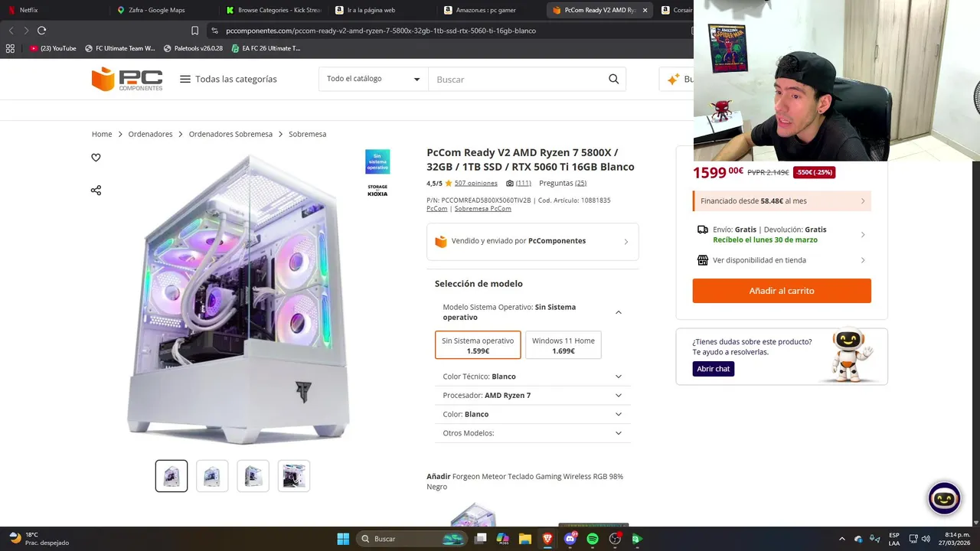Open Todas las categorías menu
980x551 pixels.
[x=228, y=79]
